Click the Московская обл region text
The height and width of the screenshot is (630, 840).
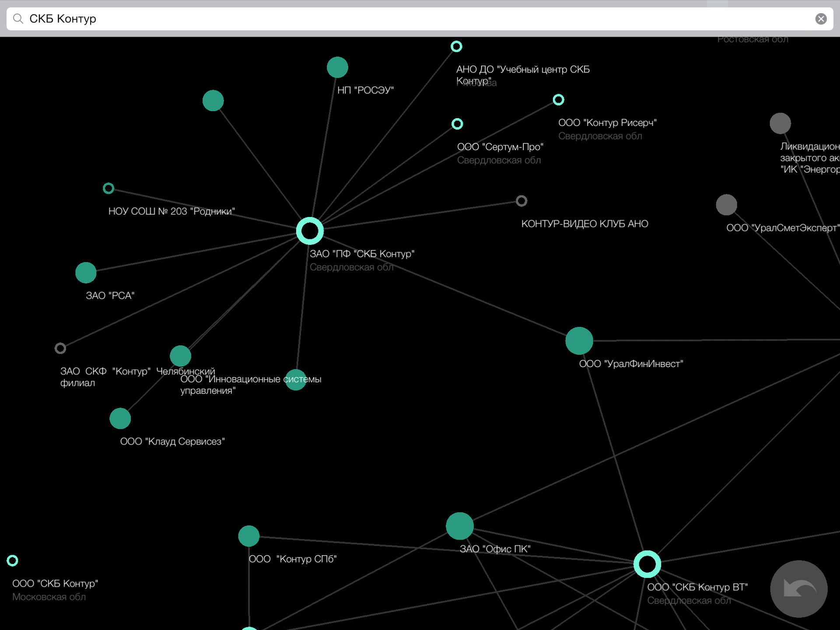point(49,597)
